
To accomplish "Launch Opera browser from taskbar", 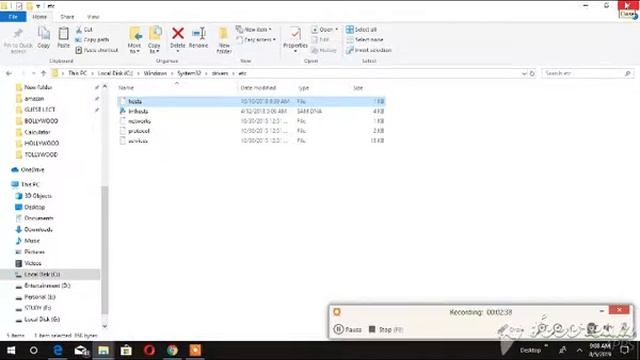I will (x=149, y=350).
